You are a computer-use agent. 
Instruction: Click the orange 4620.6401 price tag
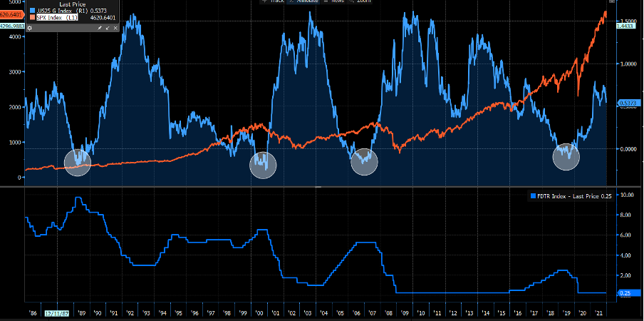click(11, 16)
